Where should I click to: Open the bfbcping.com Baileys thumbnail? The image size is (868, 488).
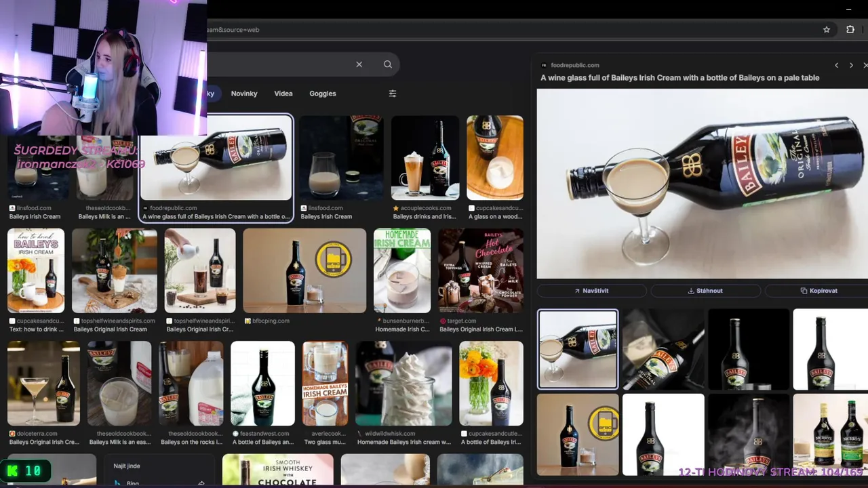pyautogui.click(x=304, y=270)
